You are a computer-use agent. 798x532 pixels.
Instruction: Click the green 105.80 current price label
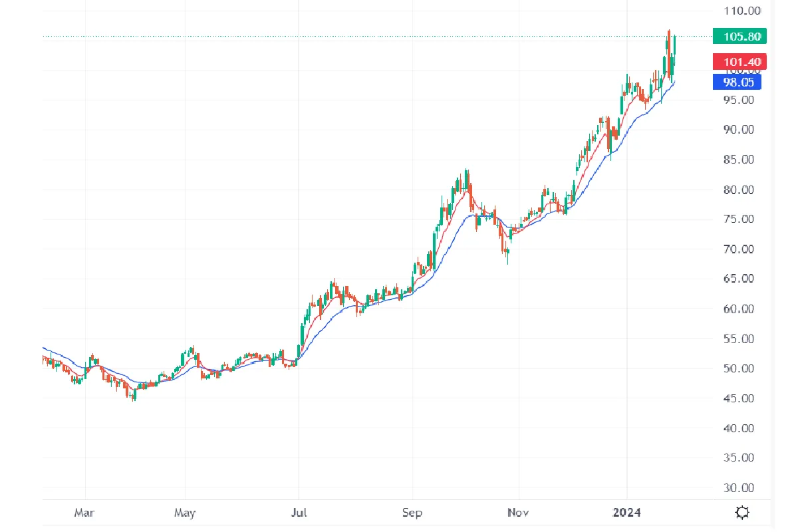coord(739,36)
